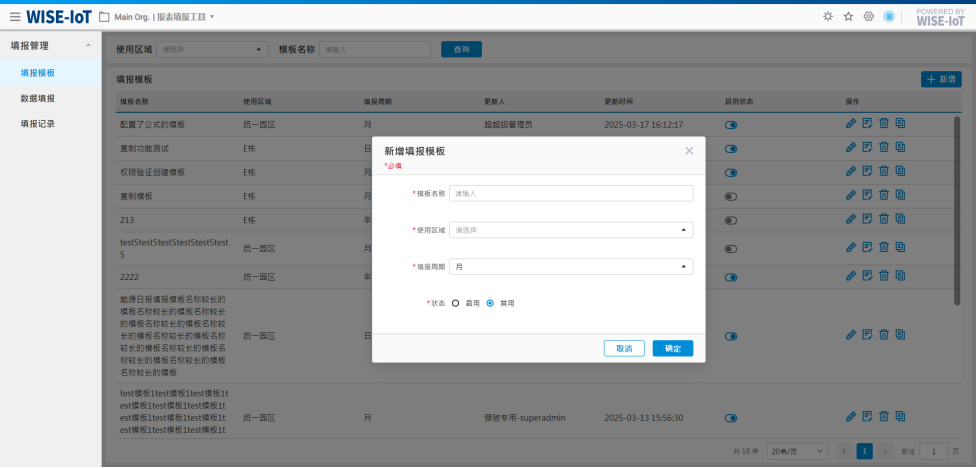
Task: Click the star favorites icon in header
Action: pos(848,17)
